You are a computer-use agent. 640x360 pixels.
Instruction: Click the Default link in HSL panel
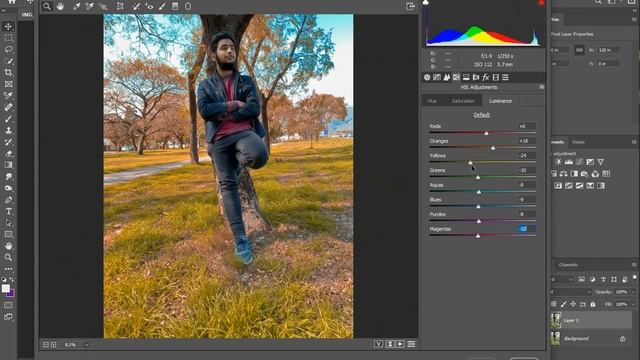(481, 115)
